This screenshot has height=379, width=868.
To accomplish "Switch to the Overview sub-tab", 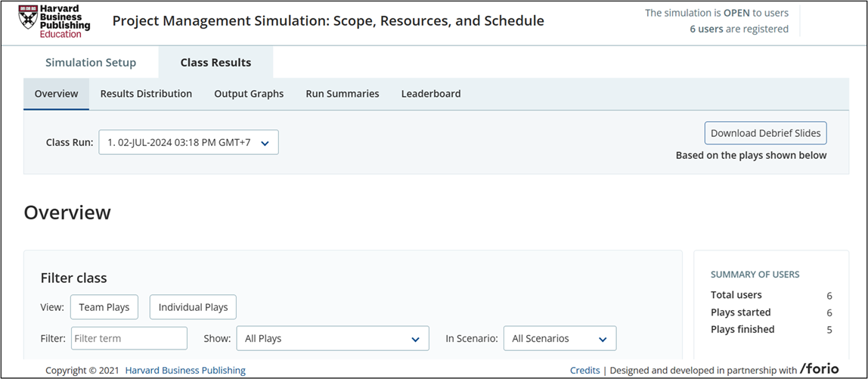I will tap(56, 94).
